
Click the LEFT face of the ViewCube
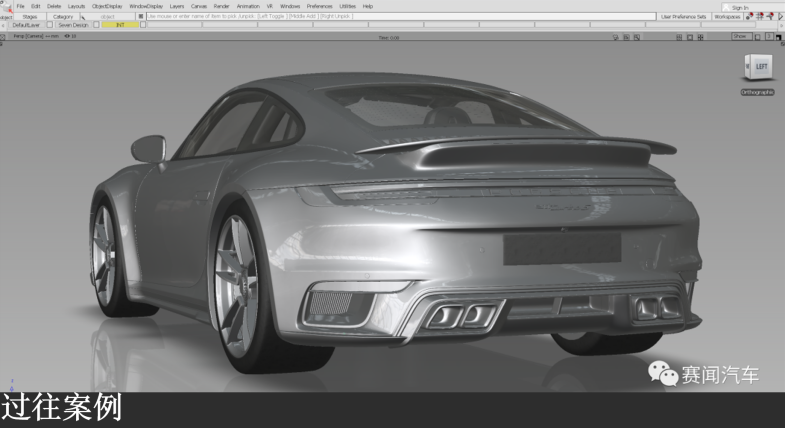pos(760,67)
